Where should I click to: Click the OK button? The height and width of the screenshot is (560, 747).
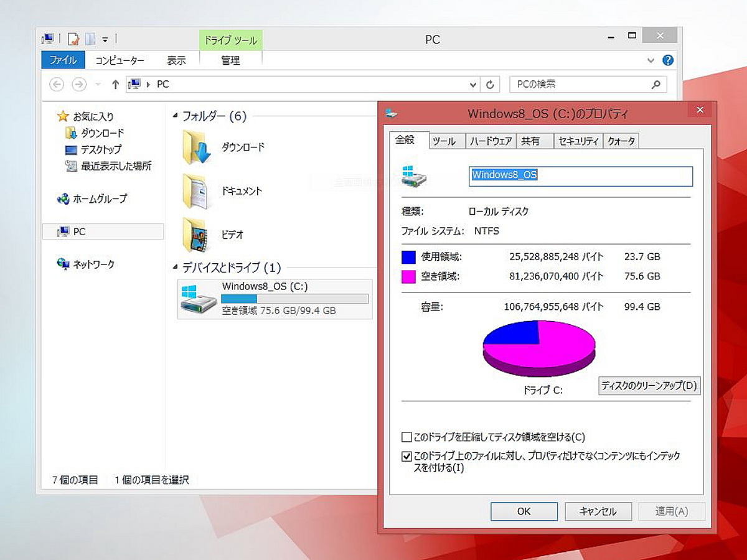coord(524,511)
